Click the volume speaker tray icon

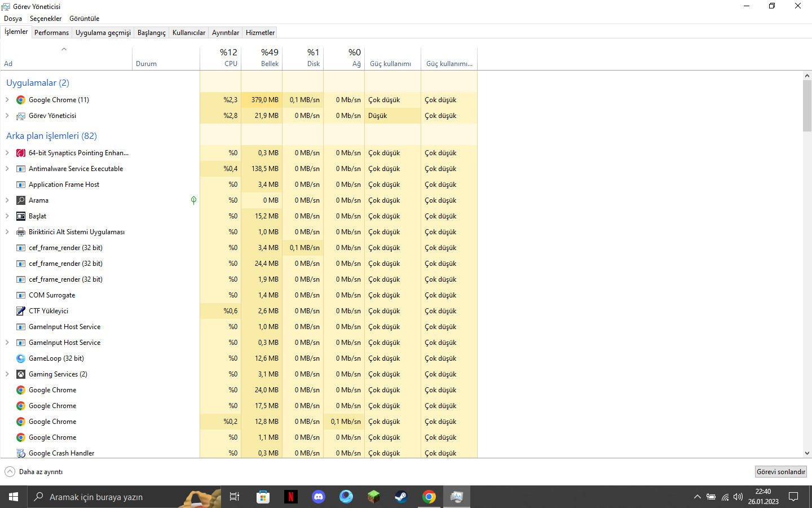pos(738,497)
